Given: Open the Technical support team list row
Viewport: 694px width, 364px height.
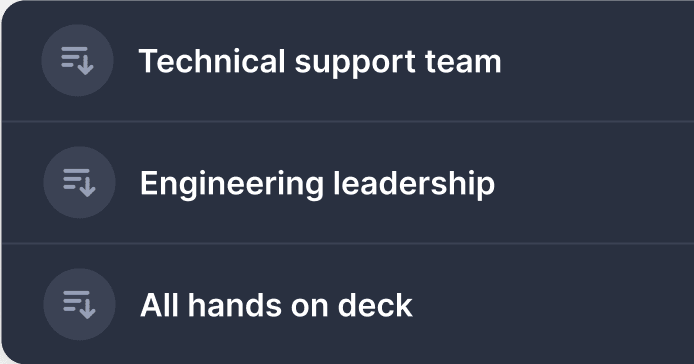Looking at the screenshot, I should [x=348, y=61].
